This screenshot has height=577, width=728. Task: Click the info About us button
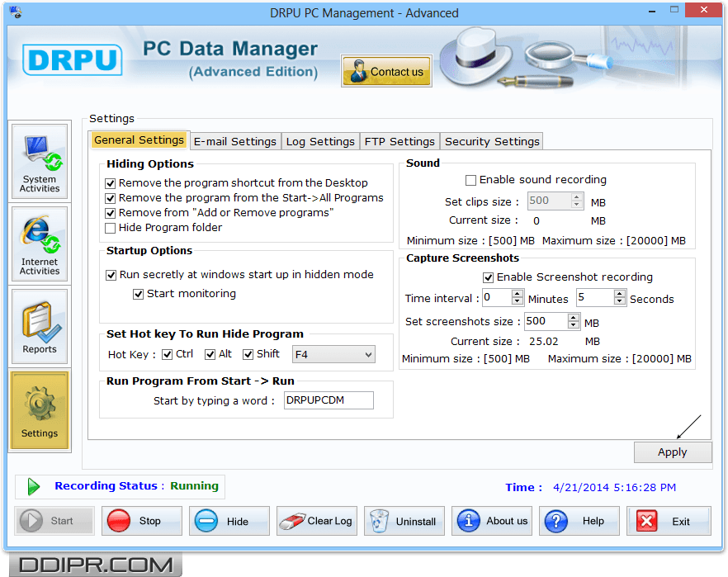[x=492, y=521]
